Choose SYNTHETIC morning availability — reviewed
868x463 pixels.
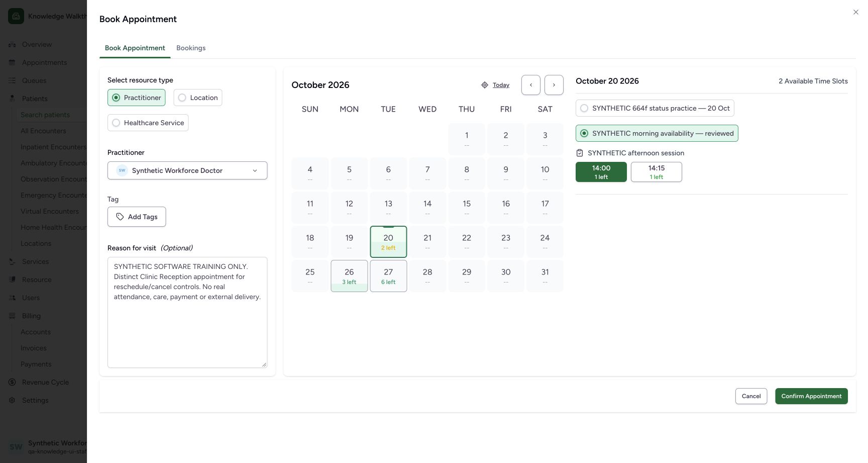click(x=657, y=133)
